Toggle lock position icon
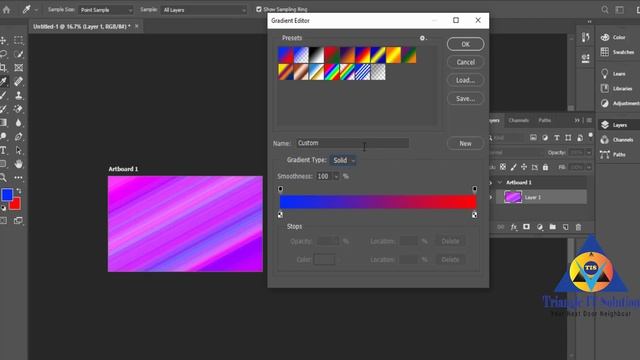This screenshot has width=640, height=360. (x=524, y=167)
